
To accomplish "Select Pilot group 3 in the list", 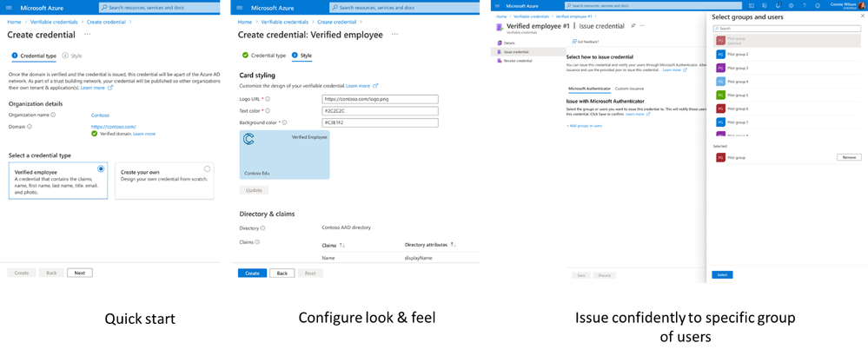I will point(786,68).
